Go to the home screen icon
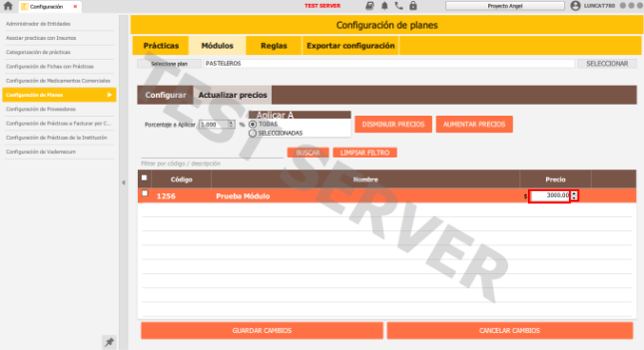The height and width of the screenshot is (350, 644). [x=8, y=6]
